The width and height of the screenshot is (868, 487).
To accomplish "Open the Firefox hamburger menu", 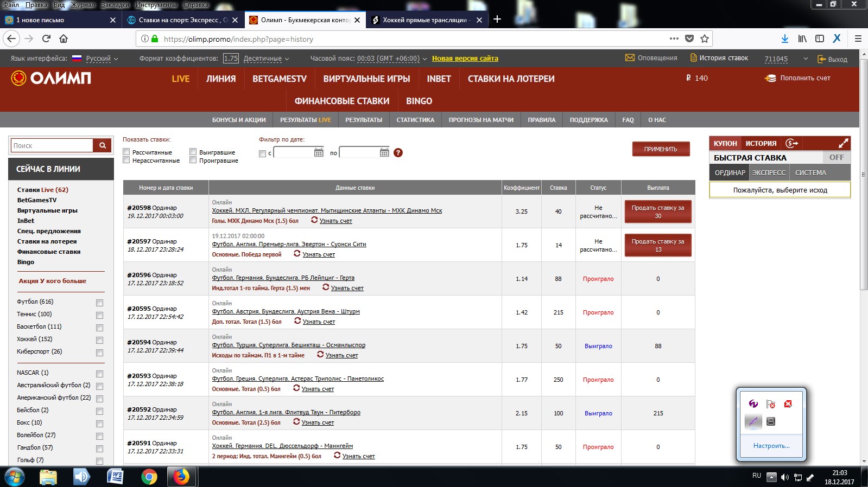I will click(858, 39).
